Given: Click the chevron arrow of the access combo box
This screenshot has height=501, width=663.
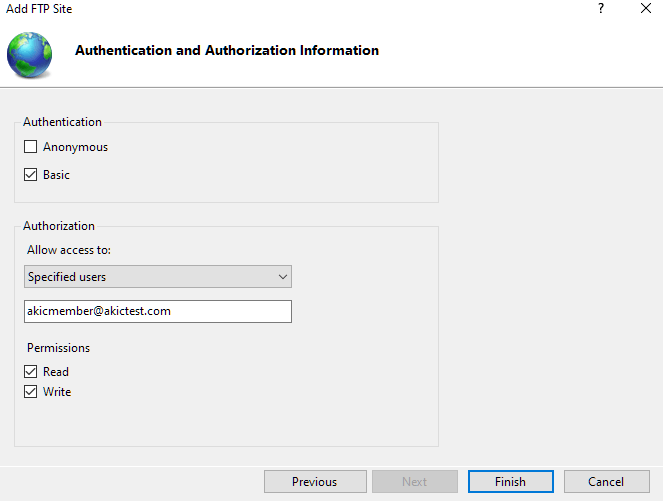Looking at the screenshot, I should pyautogui.click(x=282, y=277).
